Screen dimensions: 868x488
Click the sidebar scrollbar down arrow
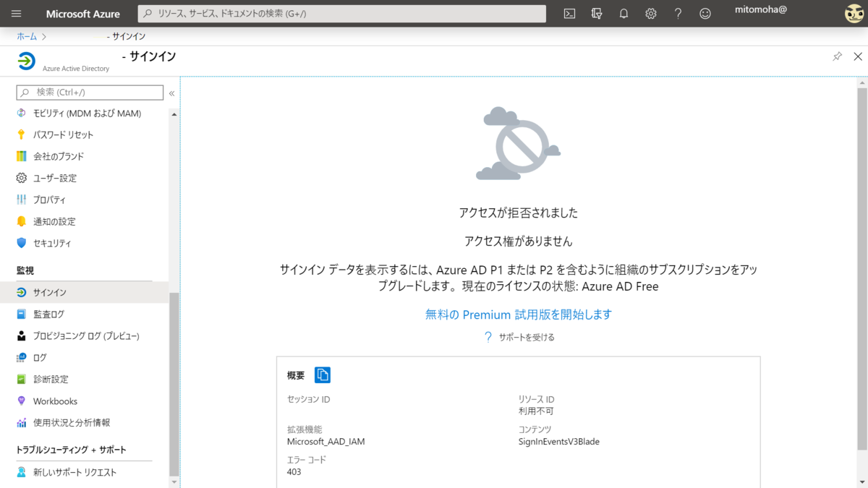pyautogui.click(x=174, y=481)
